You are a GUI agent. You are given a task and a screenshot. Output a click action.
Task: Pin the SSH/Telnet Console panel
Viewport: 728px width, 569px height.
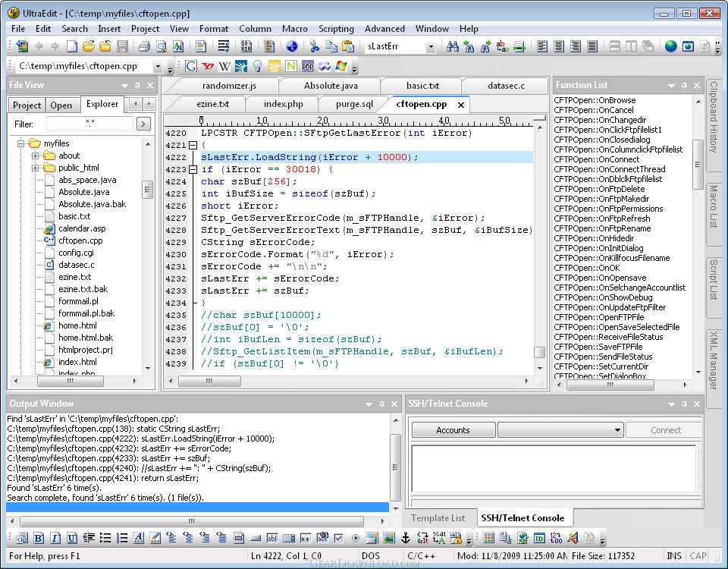[684, 404]
